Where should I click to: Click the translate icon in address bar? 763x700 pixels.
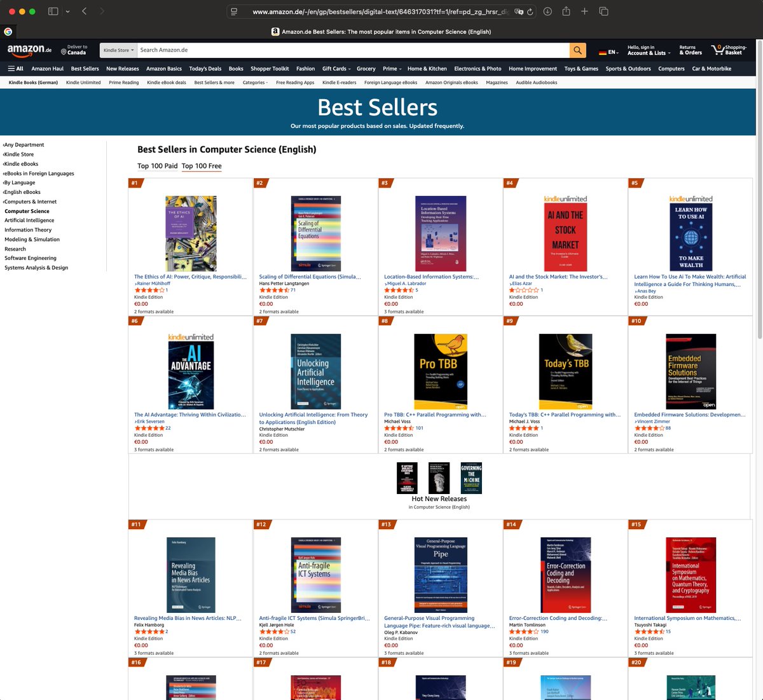519,11
